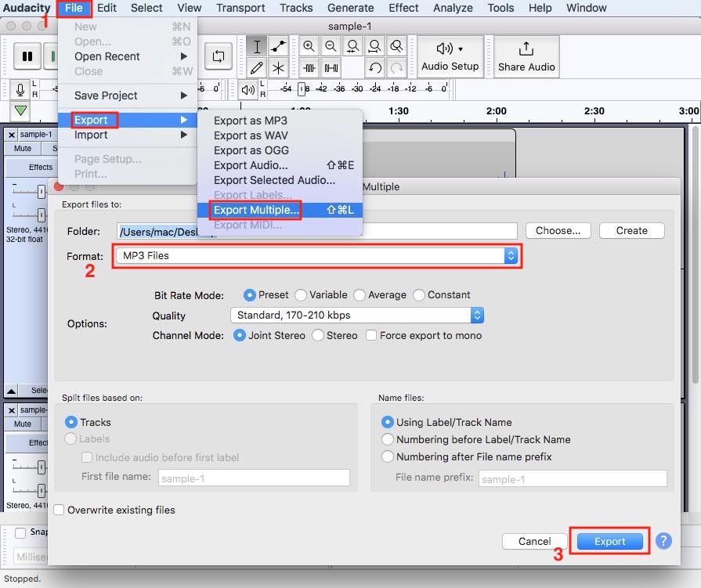Click the Choose... folder button

pyautogui.click(x=558, y=230)
